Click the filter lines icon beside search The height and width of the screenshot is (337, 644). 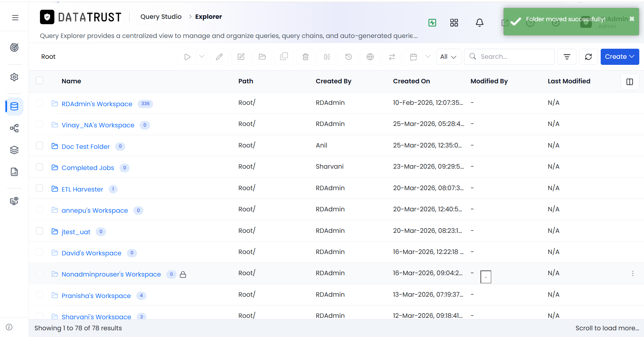567,57
